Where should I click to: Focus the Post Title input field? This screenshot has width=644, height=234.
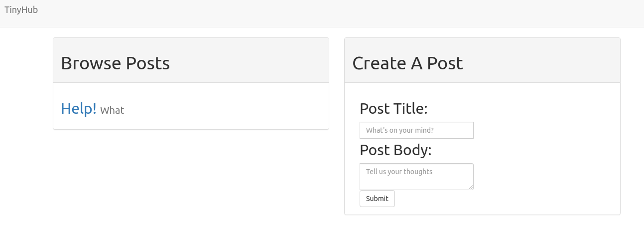(416, 130)
